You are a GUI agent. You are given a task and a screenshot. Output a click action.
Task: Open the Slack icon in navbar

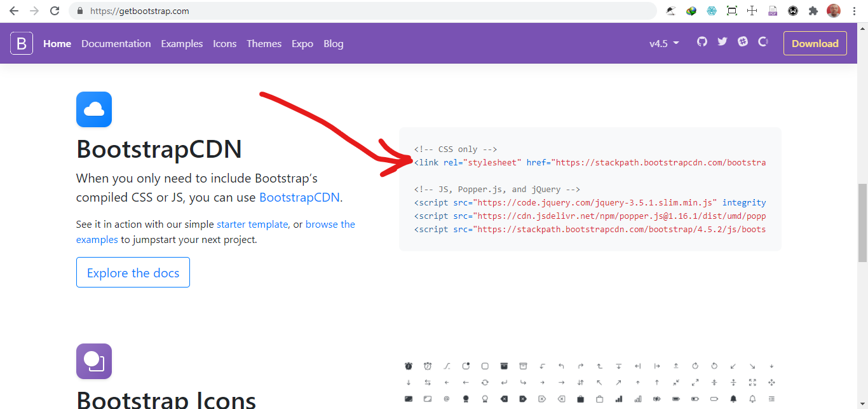point(743,41)
